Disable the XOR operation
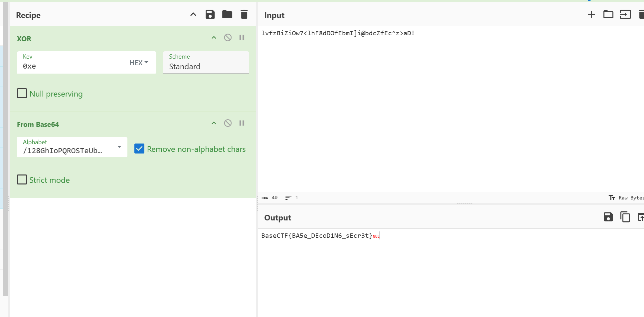This screenshot has height=317, width=644. click(228, 38)
